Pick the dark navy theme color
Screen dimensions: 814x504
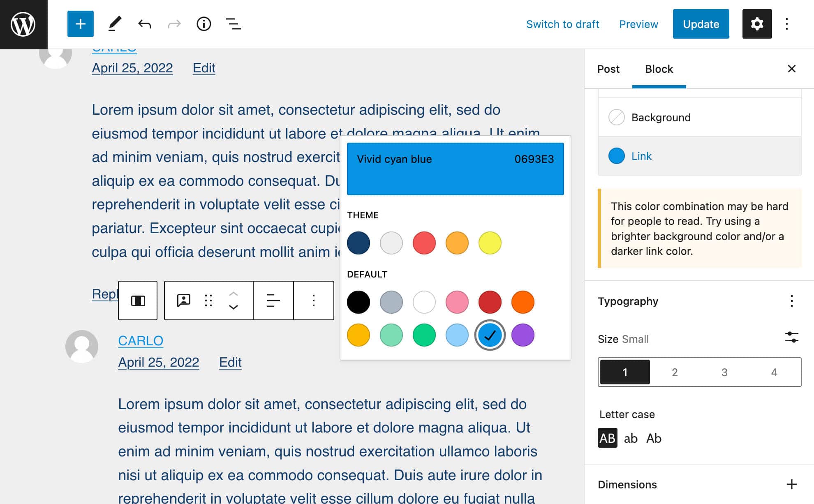click(x=358, y=243)
